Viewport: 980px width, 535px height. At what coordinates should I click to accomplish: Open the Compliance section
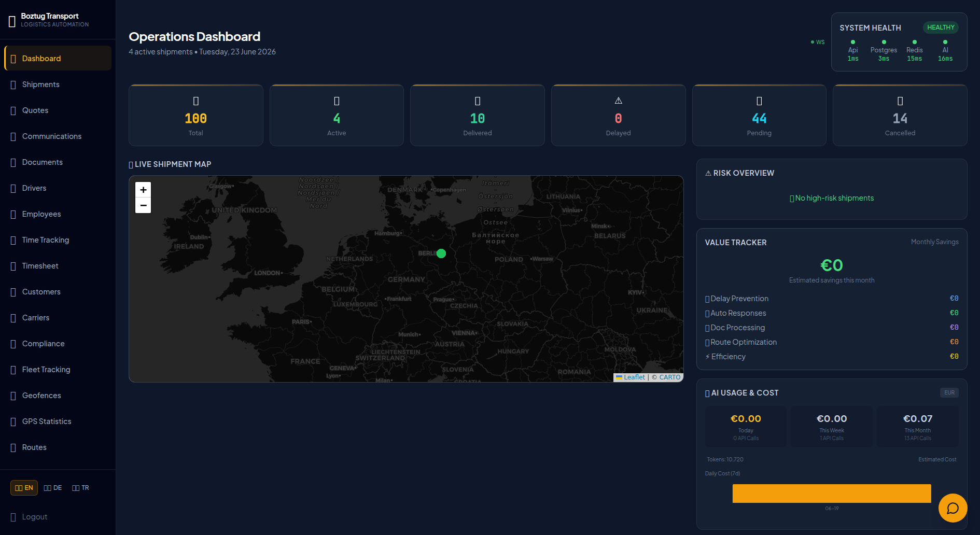click(x=58, y=344)
